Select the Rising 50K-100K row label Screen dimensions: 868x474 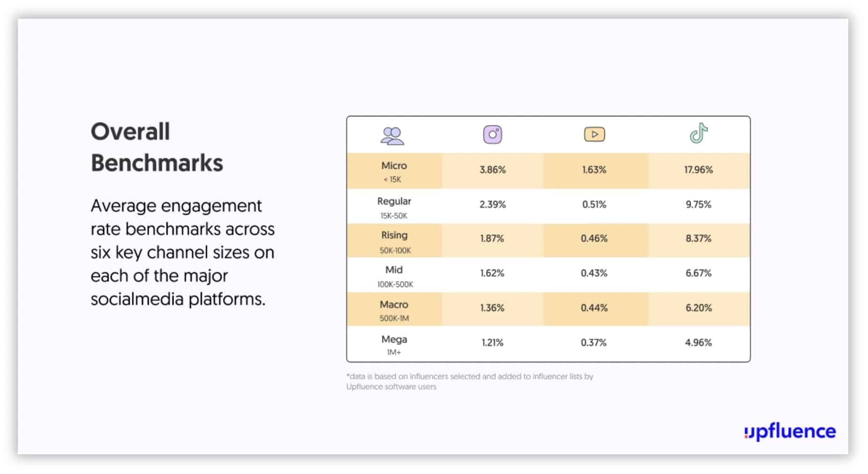(x=394, y=241)
